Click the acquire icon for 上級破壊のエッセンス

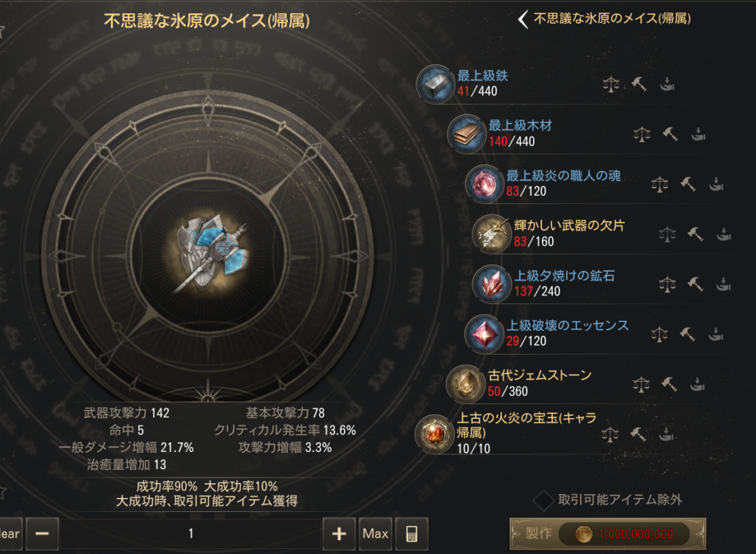pyautogui.click(x=716, y=333)
